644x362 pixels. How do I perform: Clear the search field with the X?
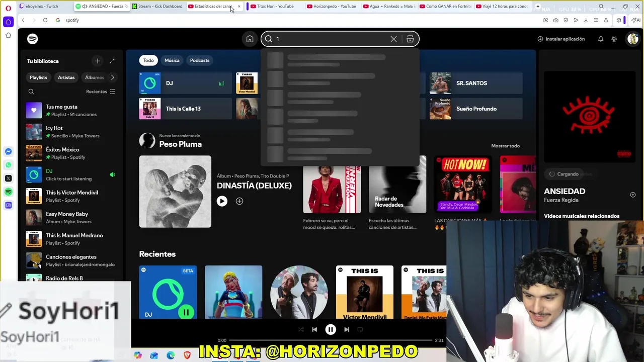click(393, 39)
